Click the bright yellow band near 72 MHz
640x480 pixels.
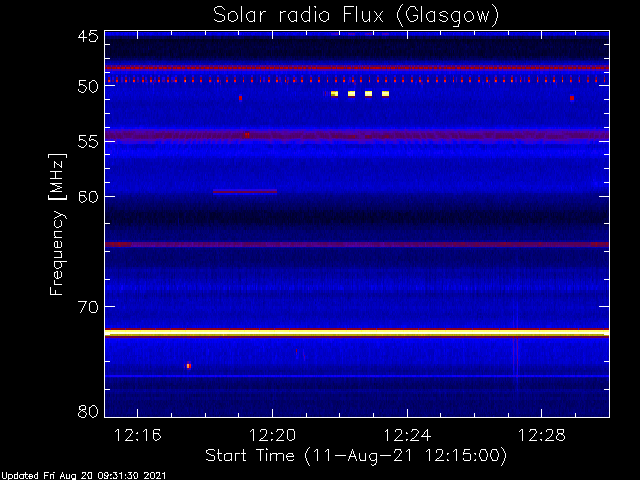[x=357, y=333]
